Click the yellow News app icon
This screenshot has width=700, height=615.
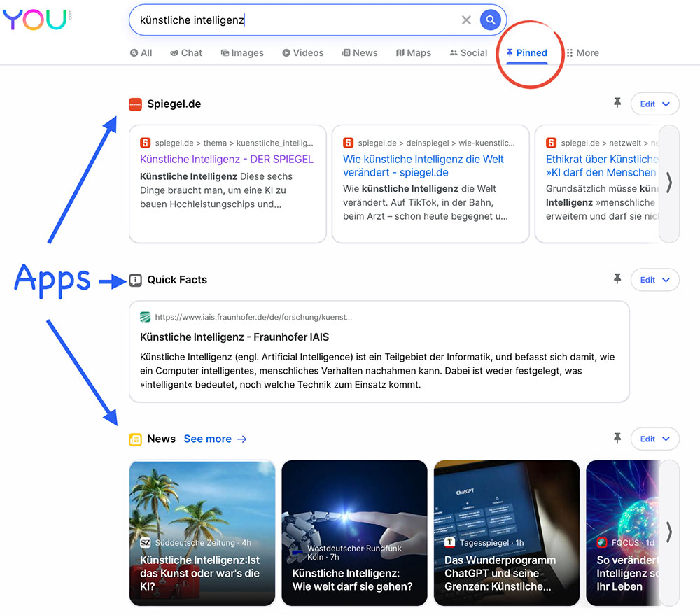coord(135,439)
